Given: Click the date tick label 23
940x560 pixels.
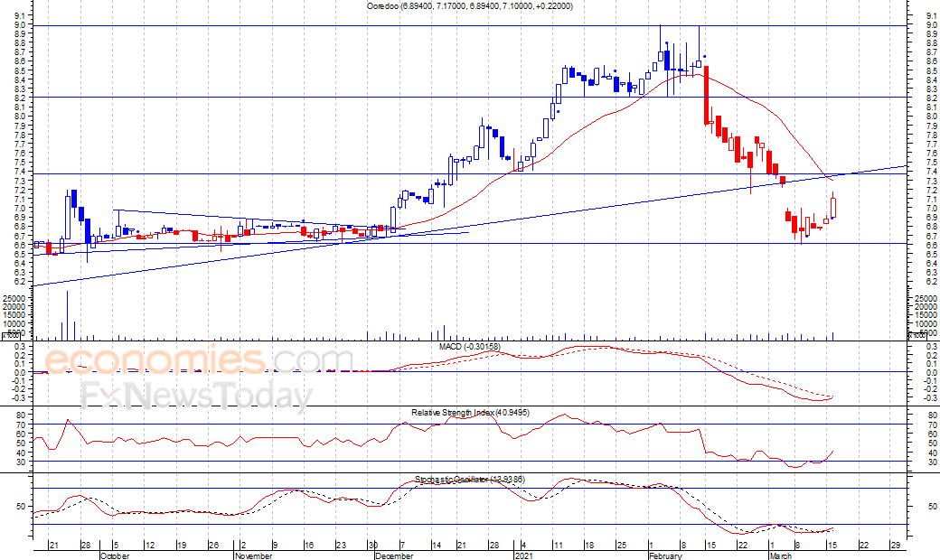Looking at the screenshot, I should 341,545.
